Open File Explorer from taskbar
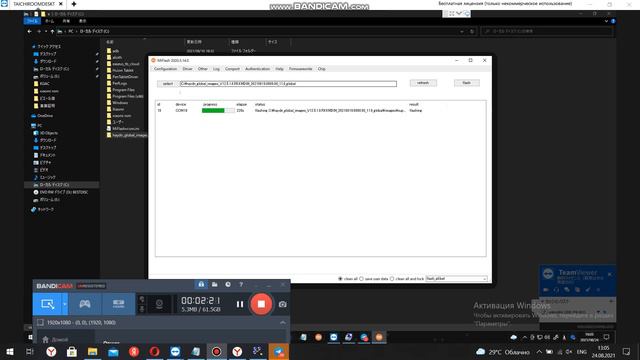640x360 pixels. pos(93,352)
